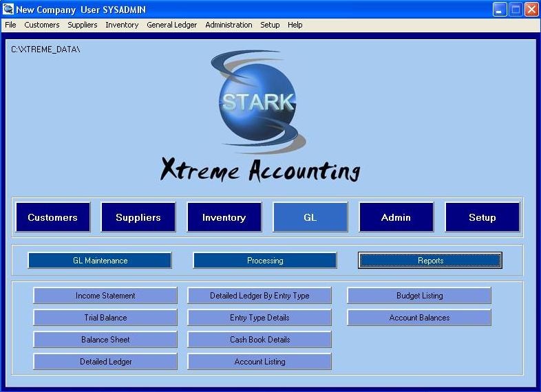
Task: Open the Customers menu in menu bar
Action: pos(42,25)
